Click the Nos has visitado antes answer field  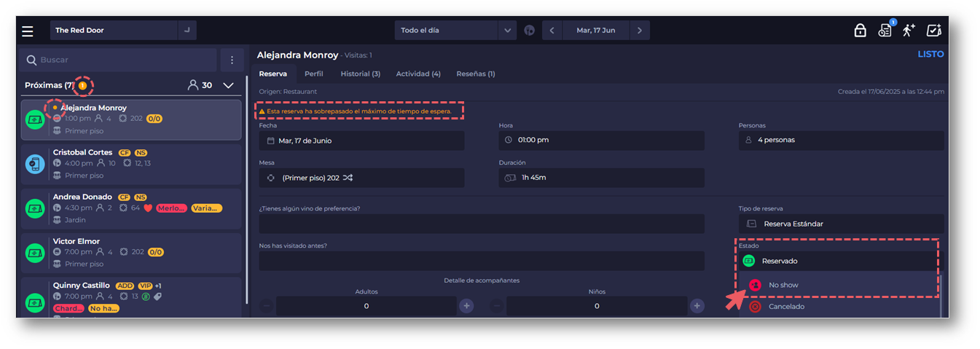[482, 261]
